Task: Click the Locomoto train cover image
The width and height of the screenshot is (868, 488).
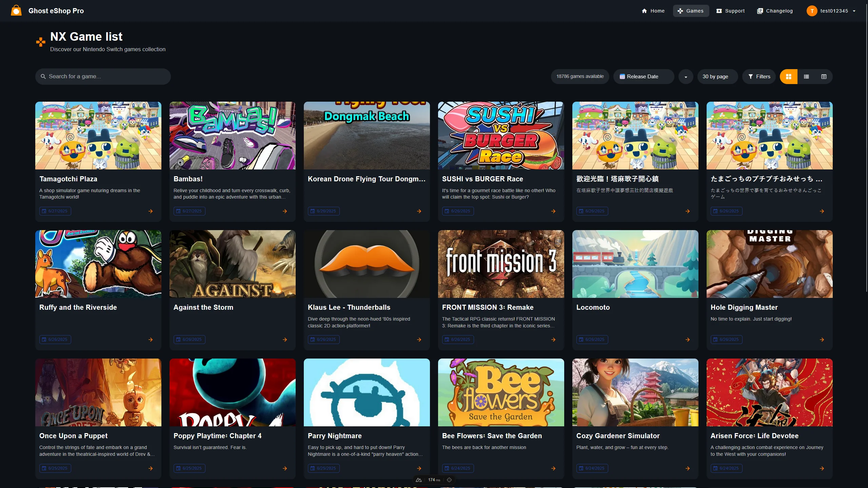Action: tap(635, 264)
